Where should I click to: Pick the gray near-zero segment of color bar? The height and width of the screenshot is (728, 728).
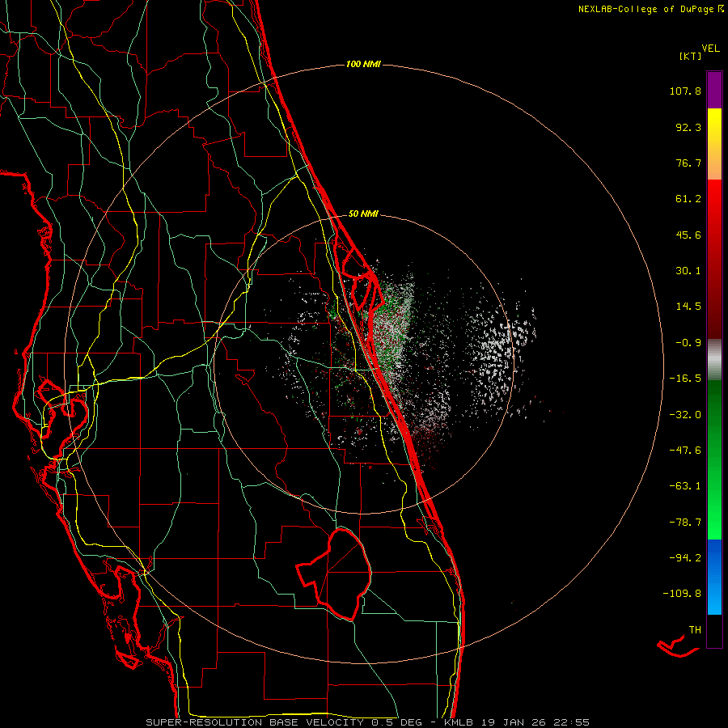(714, 360)
